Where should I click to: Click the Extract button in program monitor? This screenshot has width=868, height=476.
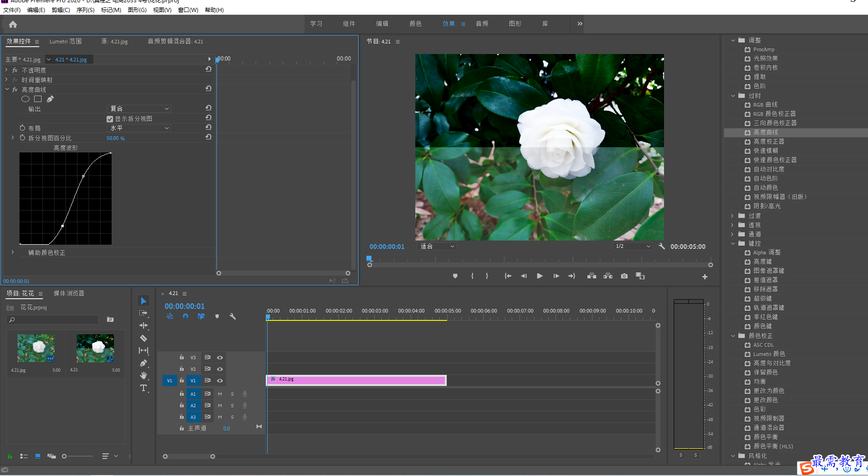pos(608,276)
